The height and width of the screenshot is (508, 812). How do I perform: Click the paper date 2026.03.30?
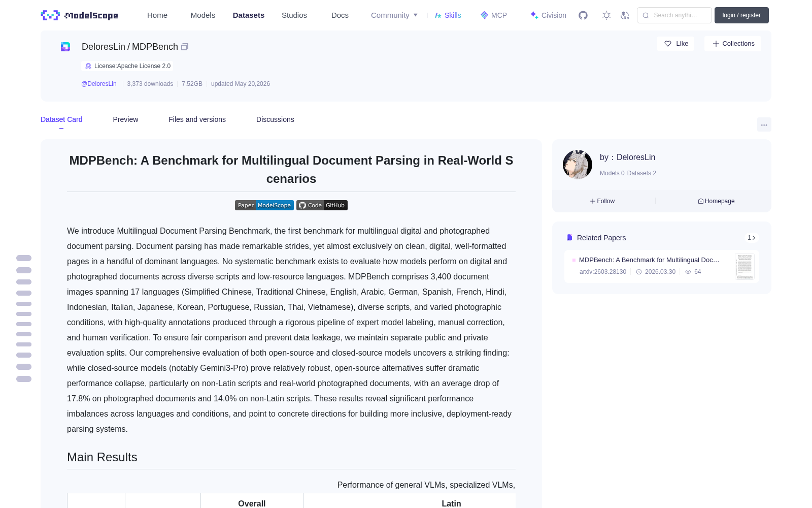click(660, 272)
